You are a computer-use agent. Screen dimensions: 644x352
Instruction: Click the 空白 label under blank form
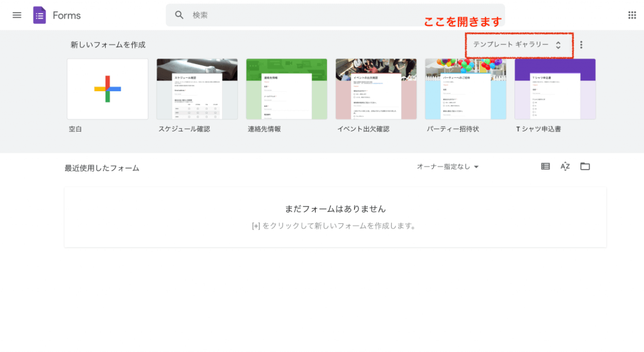[x=75, y=129]
